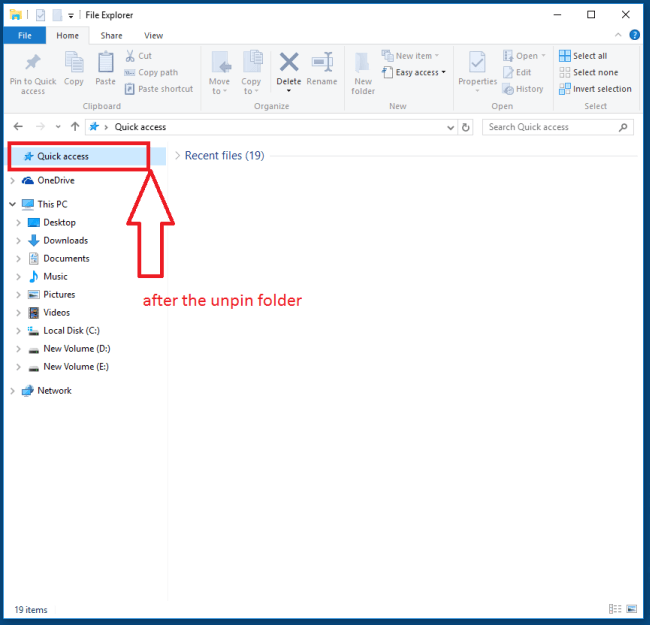Screen dimensions: 650x625
Task: Click the Back navigation arrow
Action: point(18,126)
